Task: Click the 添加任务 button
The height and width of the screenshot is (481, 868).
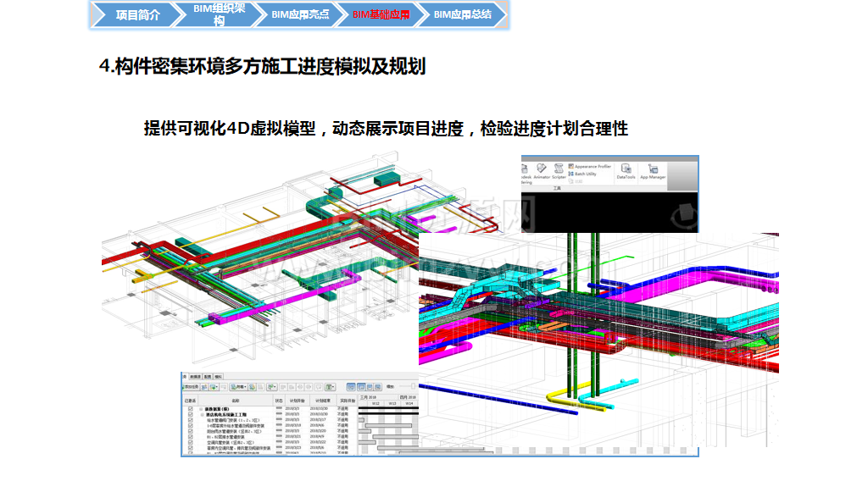Action: click(190, 386)
